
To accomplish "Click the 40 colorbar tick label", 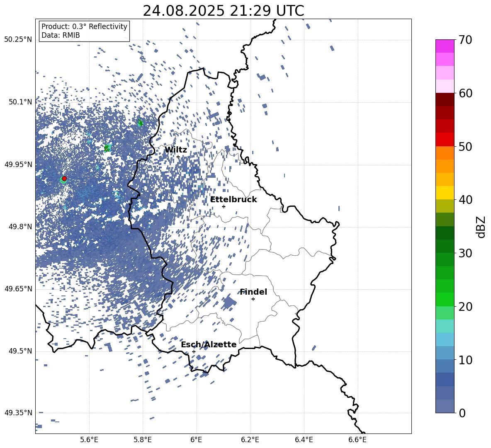I will 465,200.
